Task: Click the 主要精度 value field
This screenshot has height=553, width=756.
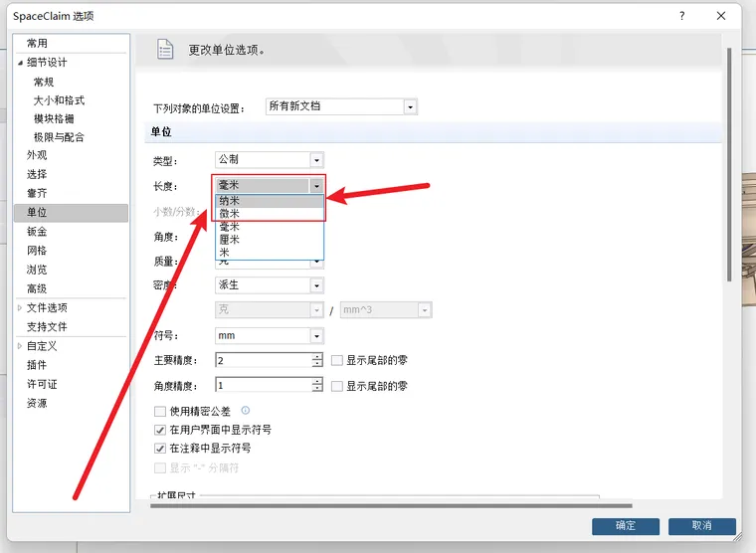Action: coord(264,361)
